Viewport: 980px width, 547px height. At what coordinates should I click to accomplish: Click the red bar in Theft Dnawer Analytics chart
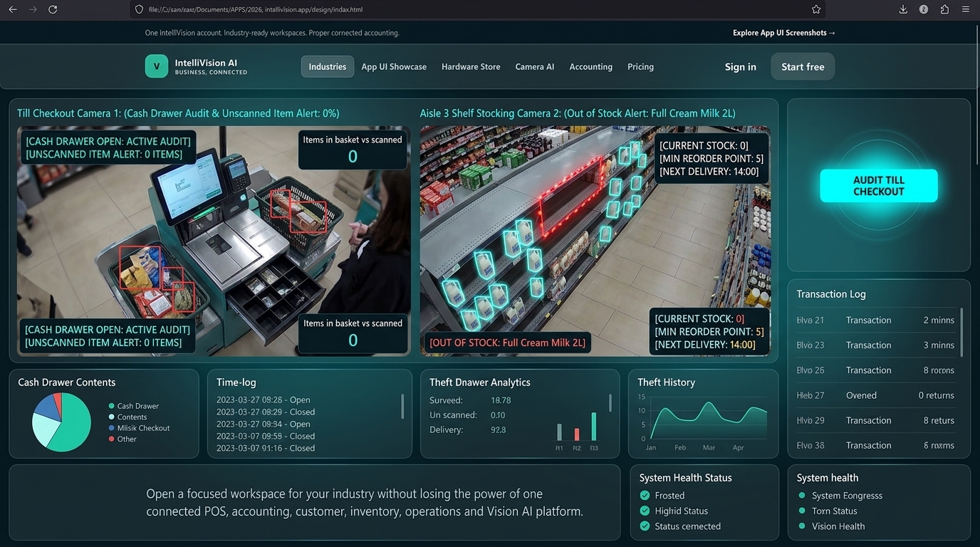coord(577,434)
